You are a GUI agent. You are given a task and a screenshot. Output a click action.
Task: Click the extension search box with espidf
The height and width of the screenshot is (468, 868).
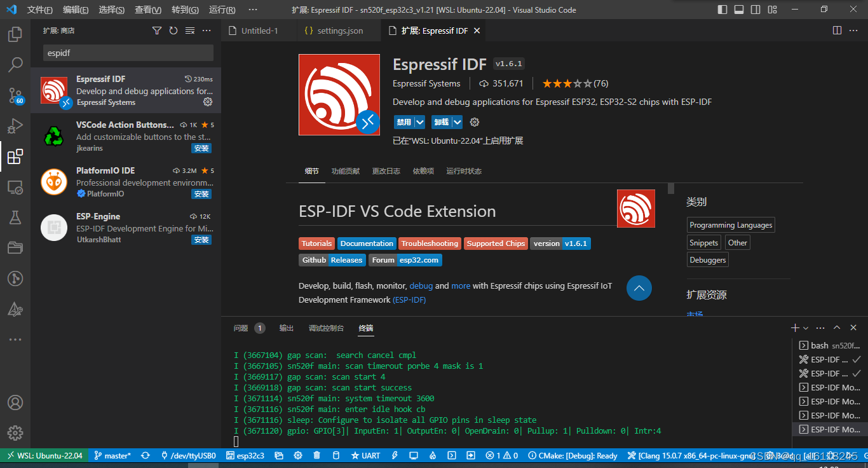[x=128, y=53]
